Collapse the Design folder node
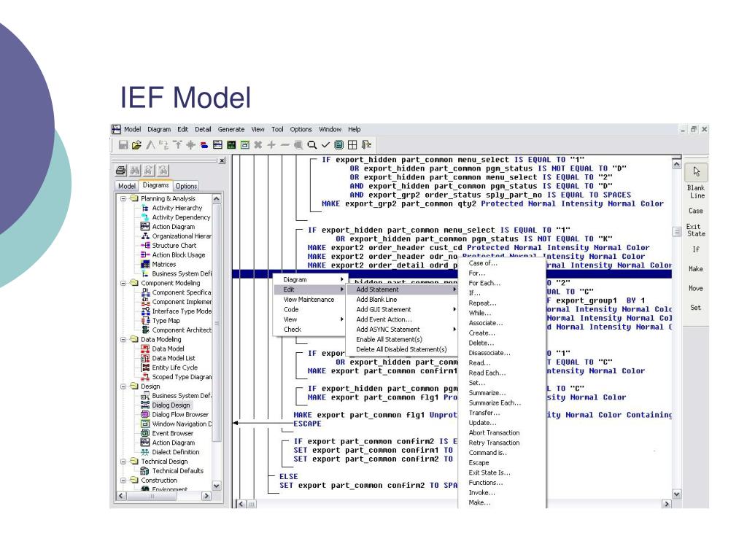 [x=123, y=386]
